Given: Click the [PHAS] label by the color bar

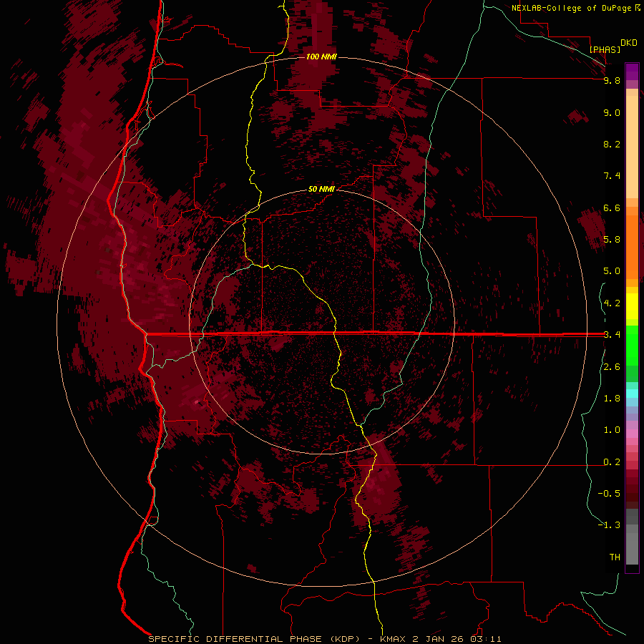Looking at the screenshot, I should 605,49.
